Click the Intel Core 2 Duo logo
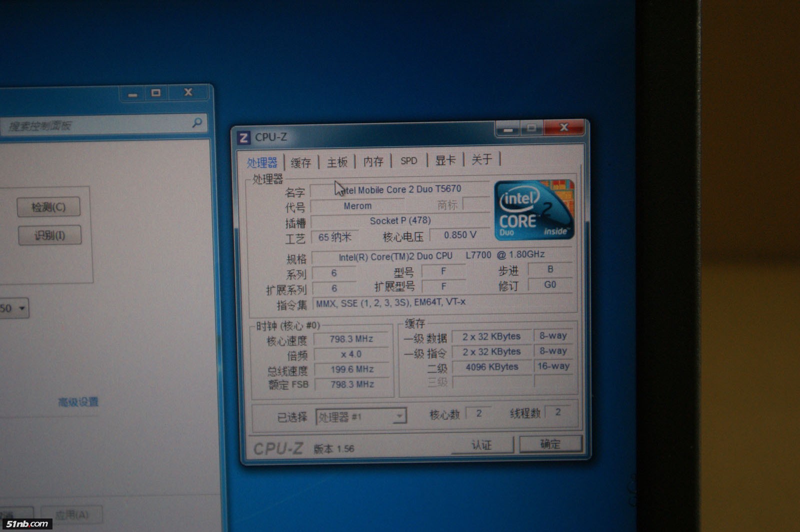Viewport: 800px width, 532px height. point(534,210)
